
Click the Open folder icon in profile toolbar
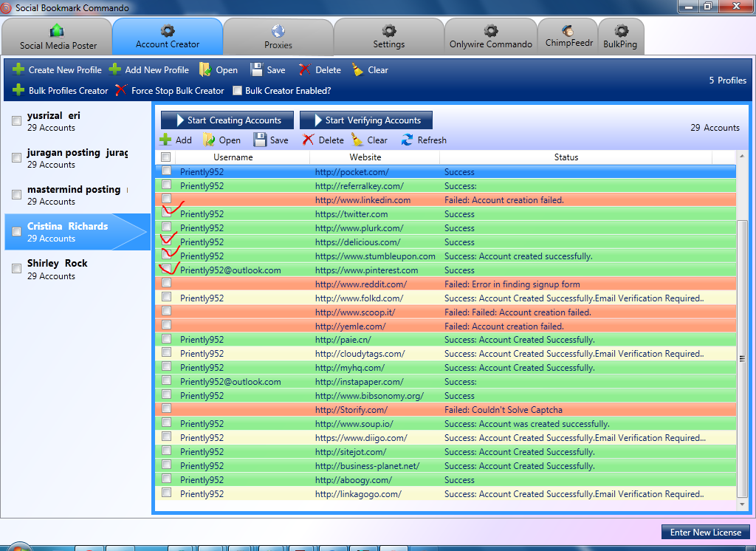(205, 69)
